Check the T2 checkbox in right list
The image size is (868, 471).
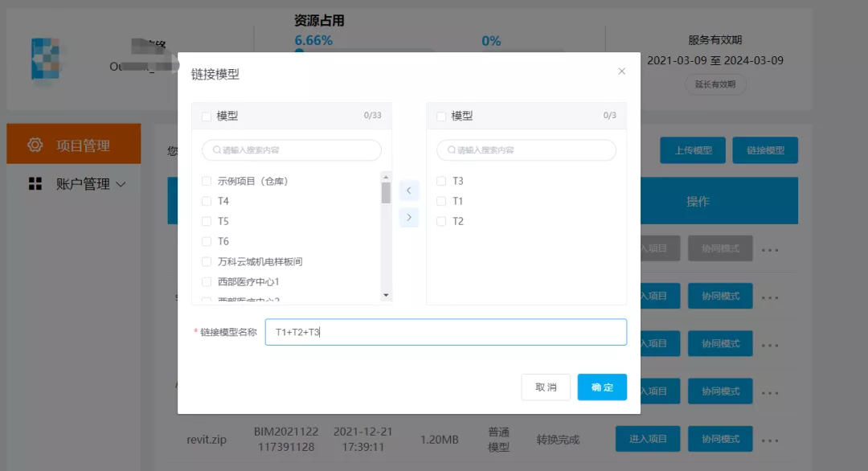(441, 221)
